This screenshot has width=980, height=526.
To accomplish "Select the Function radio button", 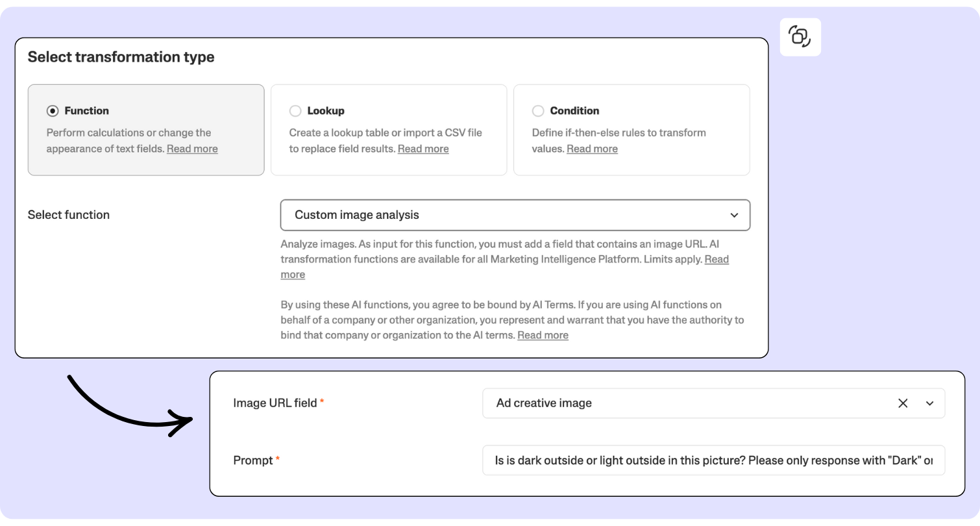I will [53, 111].
